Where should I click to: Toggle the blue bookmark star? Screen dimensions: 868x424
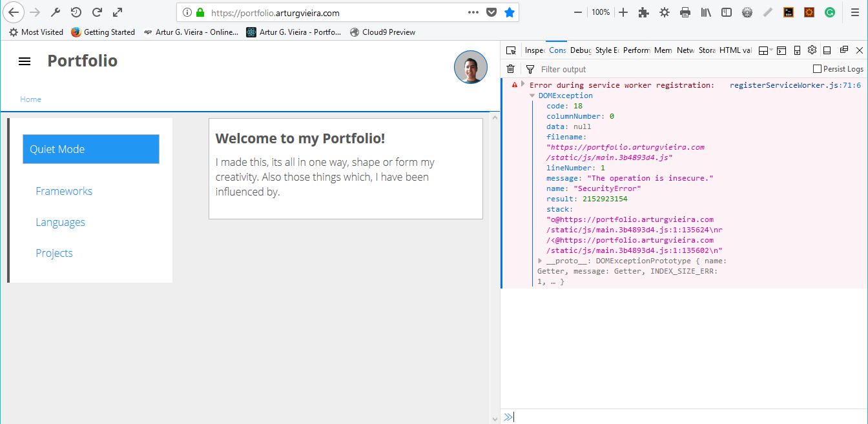(x=510, y=12)
